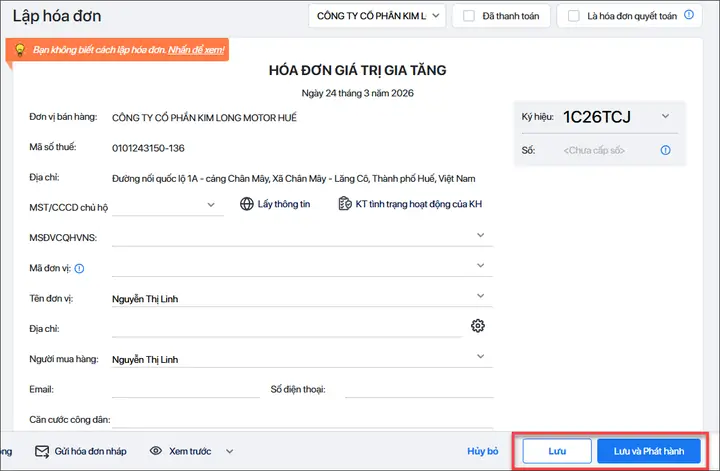720x471 pixels.
Task: Open the MST/CCCD chủ hộ dropdown
Action: (211, 205)
